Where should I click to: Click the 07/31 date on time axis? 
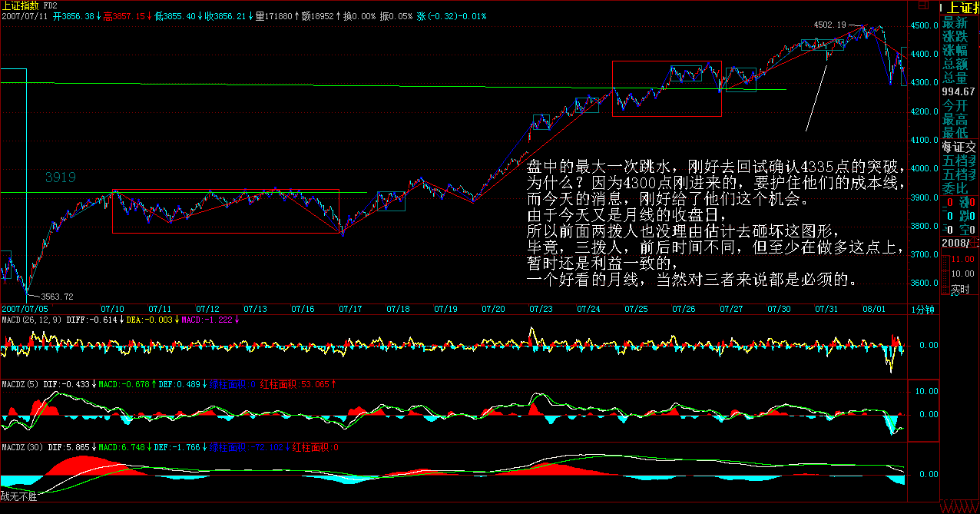(x=826, y=309)
